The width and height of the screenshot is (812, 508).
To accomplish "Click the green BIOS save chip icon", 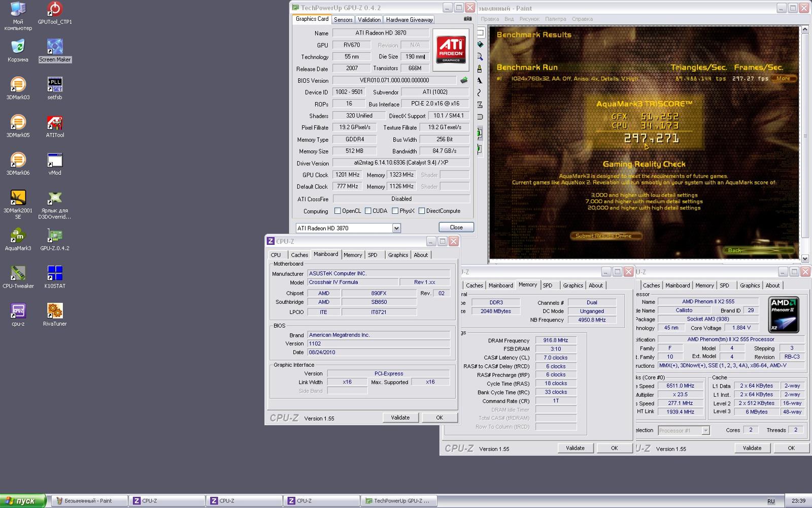I will click(x=464, y=80).
